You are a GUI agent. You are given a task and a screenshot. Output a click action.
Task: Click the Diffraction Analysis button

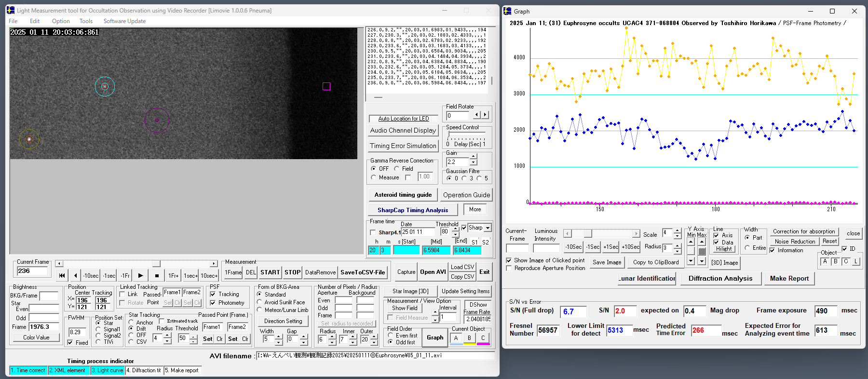[720, 278]
